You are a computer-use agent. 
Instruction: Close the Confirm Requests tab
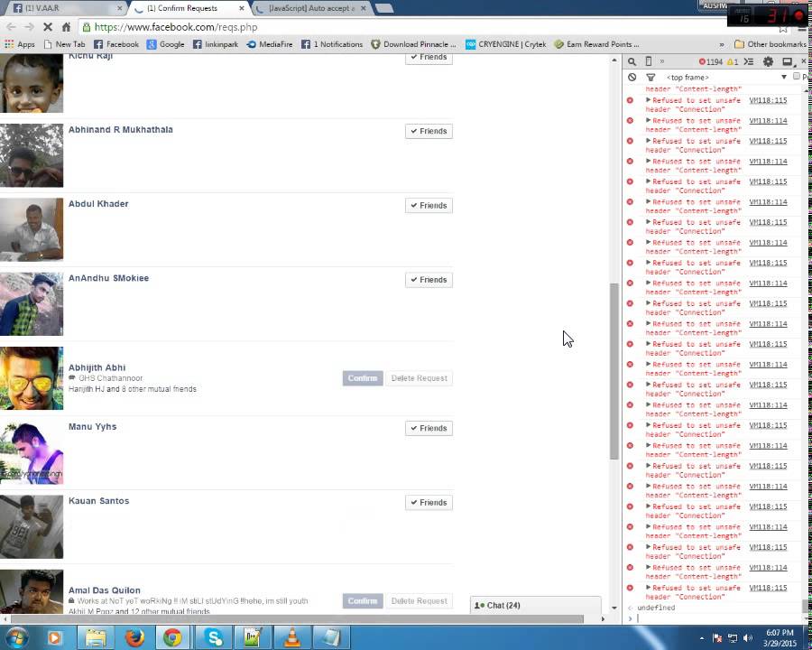coord(241,8)
